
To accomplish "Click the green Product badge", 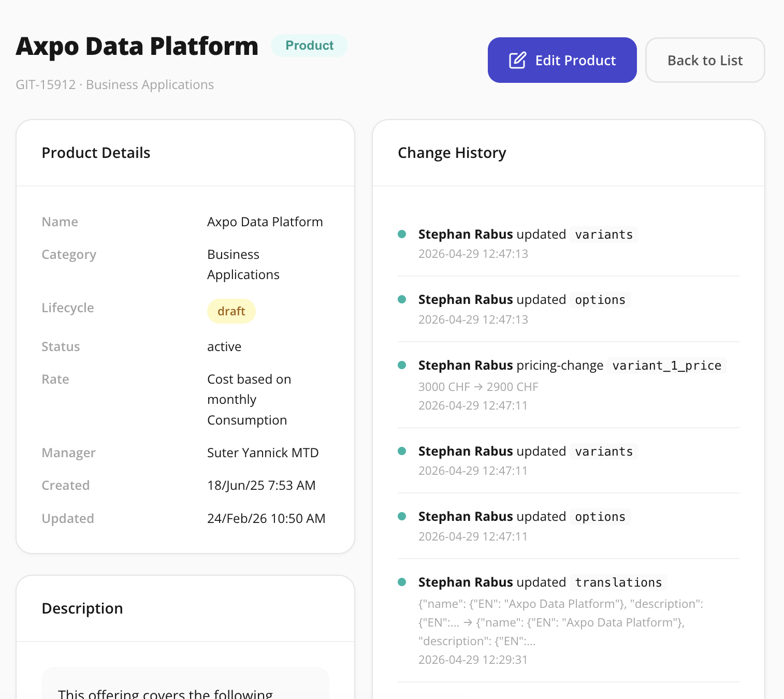I will click(x=309, y=46).
